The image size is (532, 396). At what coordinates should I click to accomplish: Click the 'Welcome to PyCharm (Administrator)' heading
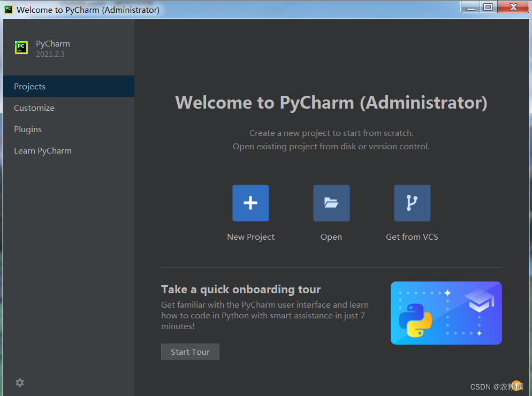331,102
